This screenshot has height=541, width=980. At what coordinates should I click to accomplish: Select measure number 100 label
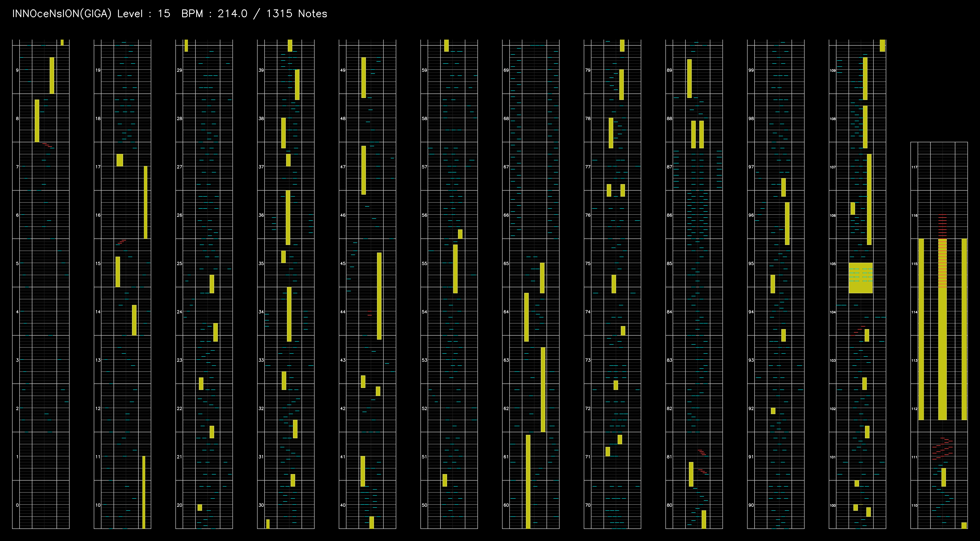(x=833, y=505)
